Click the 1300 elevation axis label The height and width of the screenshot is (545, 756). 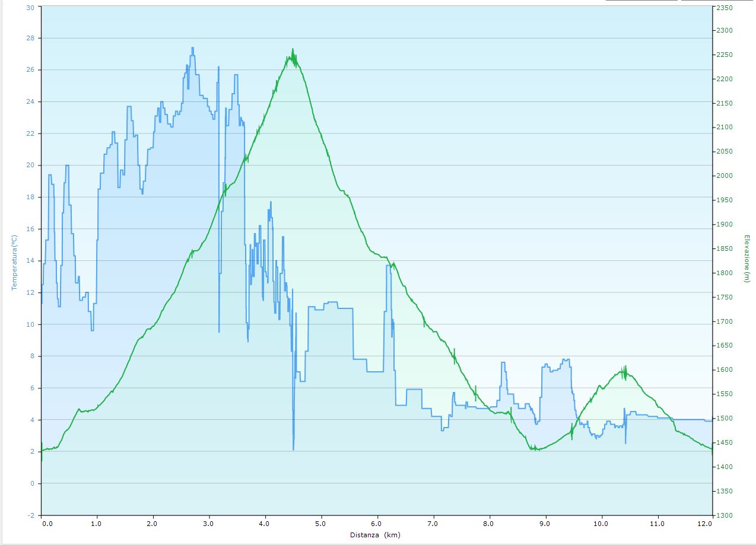(725, 515)
